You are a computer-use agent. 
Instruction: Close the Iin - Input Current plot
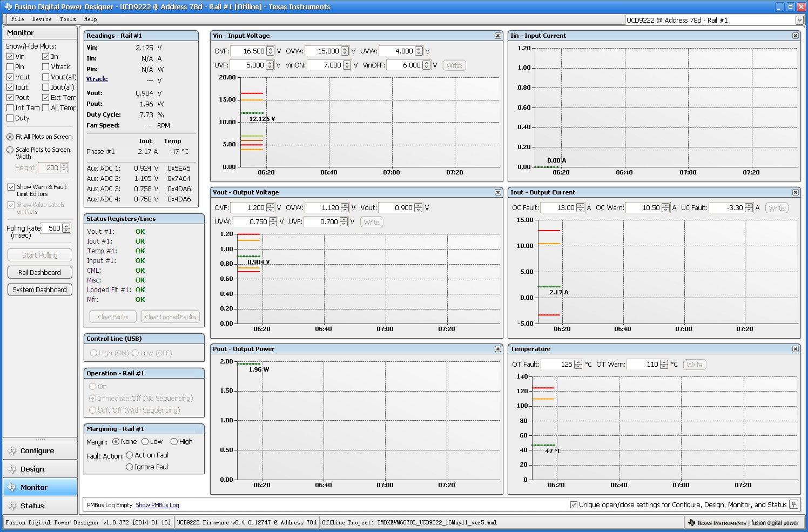point(796,36)
